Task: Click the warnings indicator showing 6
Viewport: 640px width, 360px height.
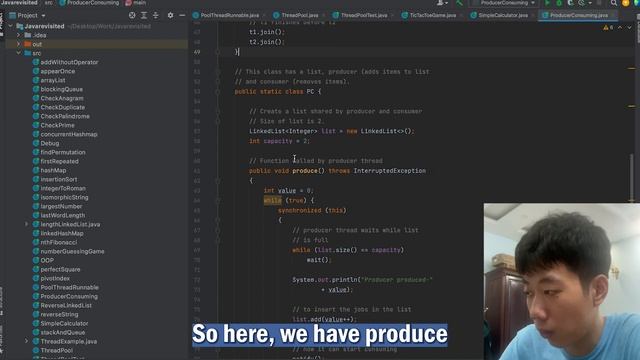Action: click(x=608, y=27)
